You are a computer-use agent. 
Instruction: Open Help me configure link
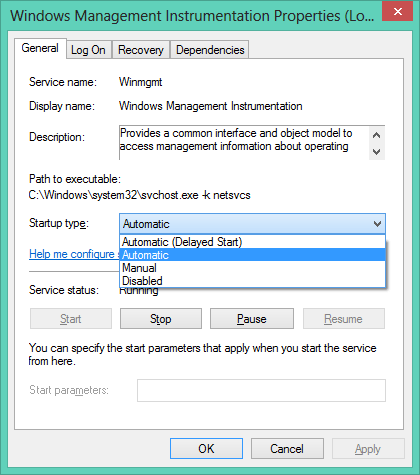pos(74,254)
